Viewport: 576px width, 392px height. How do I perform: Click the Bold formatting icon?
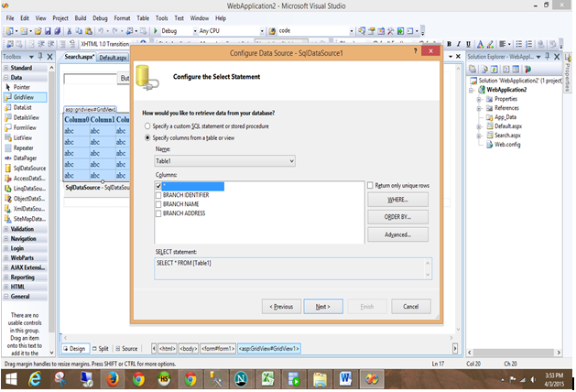click(449, 44)
